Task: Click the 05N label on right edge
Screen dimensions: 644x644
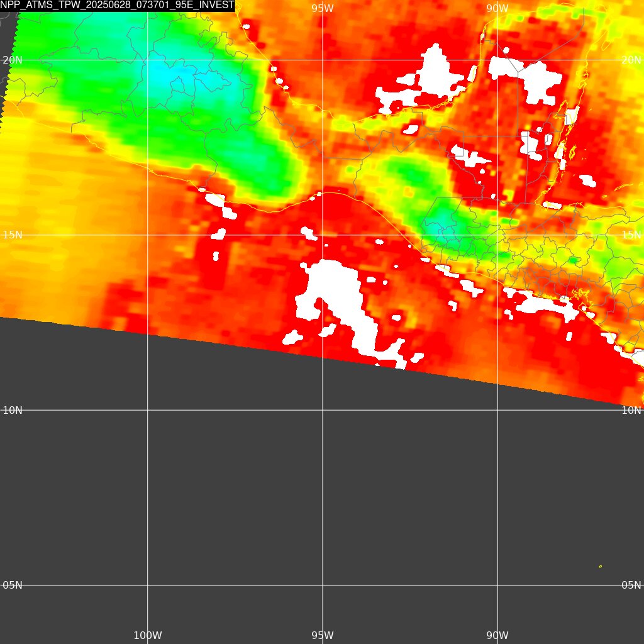Action: click(631, 585)
